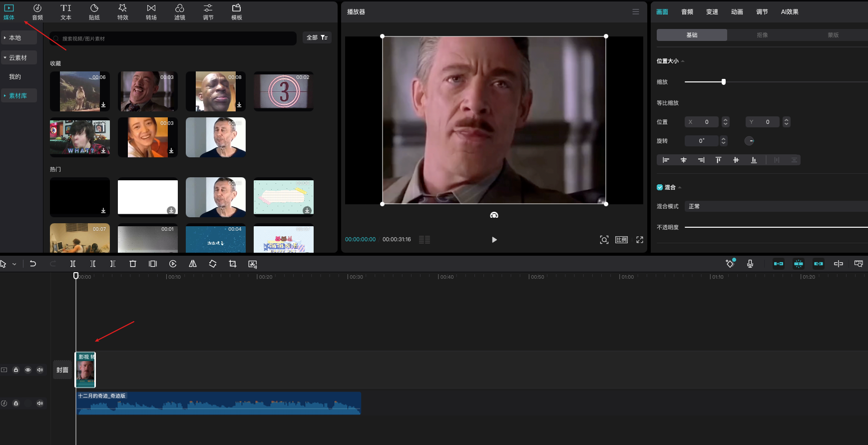Open the 全部 filter dropdown

tap(317, 38)
